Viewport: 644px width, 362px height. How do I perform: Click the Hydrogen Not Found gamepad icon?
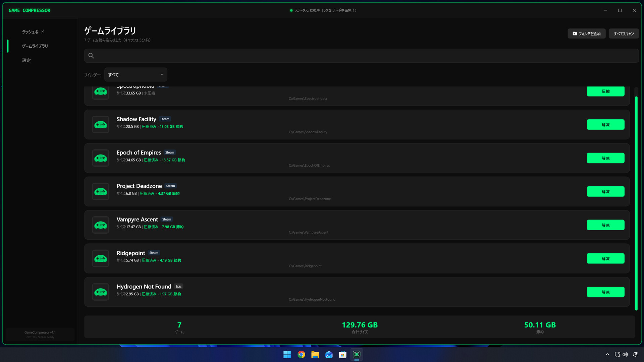pyautogui.click(x=101, y=292)
